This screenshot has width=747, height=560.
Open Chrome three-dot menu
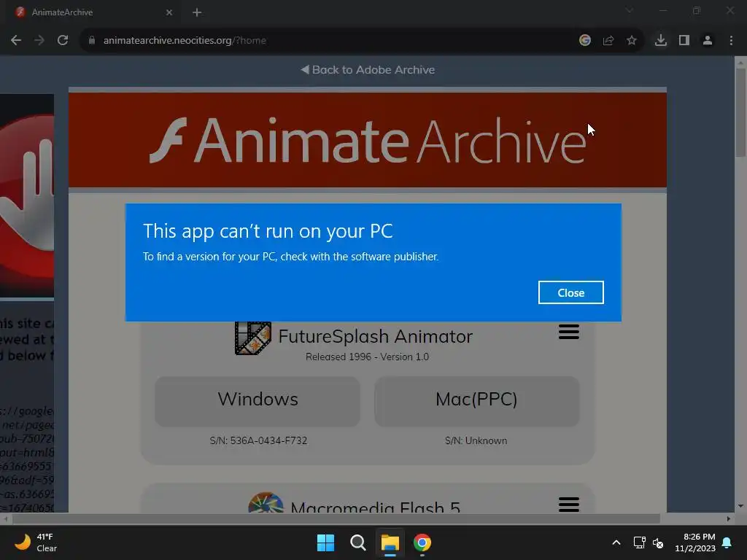[x=731, y=41]
